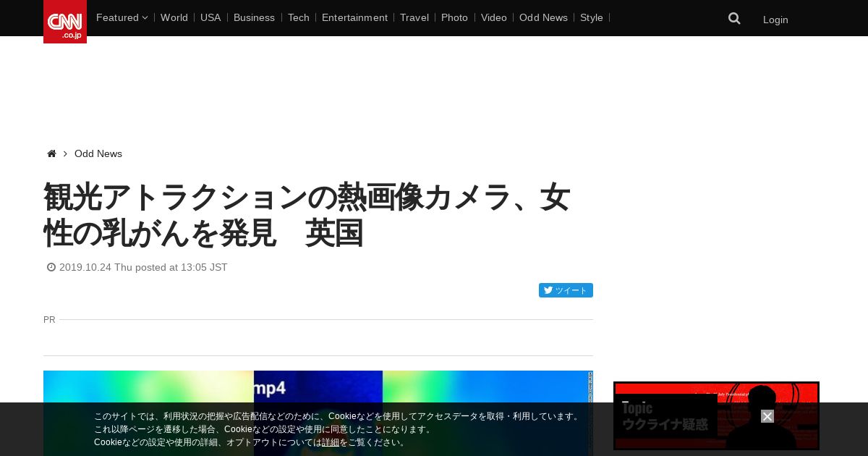Click the thermal camera article image

coord(318,413)
